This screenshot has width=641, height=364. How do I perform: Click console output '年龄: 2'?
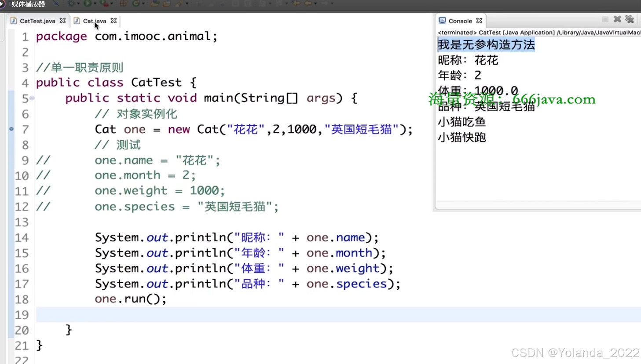[459, 75]
